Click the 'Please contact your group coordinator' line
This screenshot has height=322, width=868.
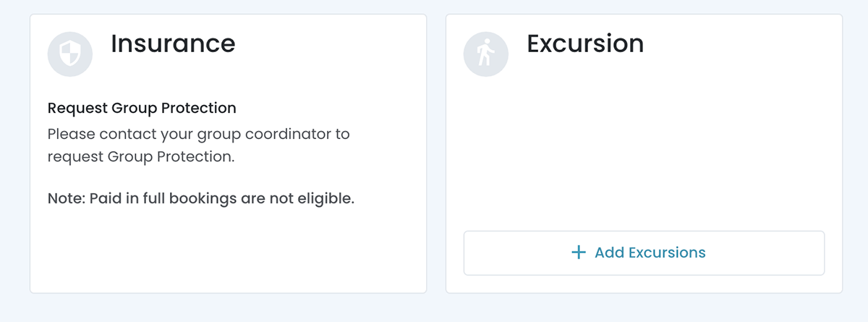[x=198, y=135]
